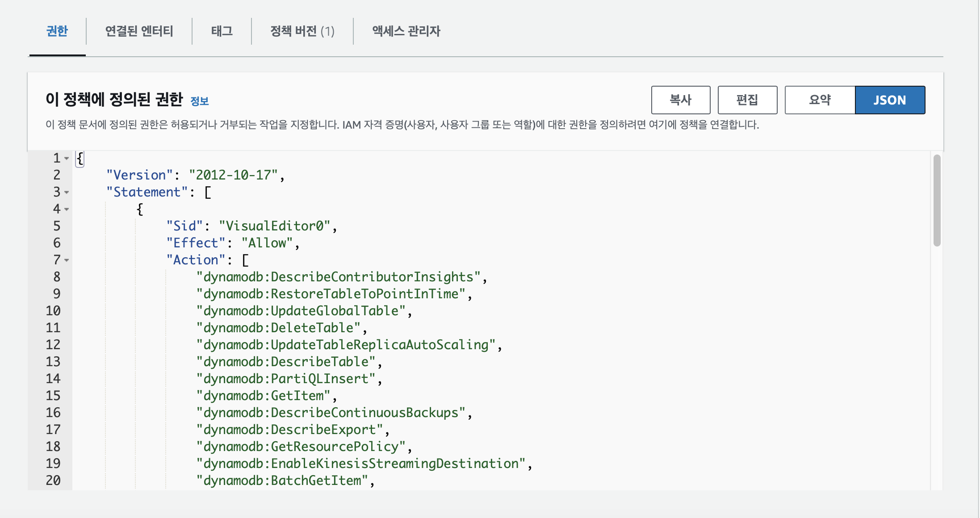Click dynamodb:PartiQLInsert line
Viewport: 980px width, 518px height.
tap(289, 379)
